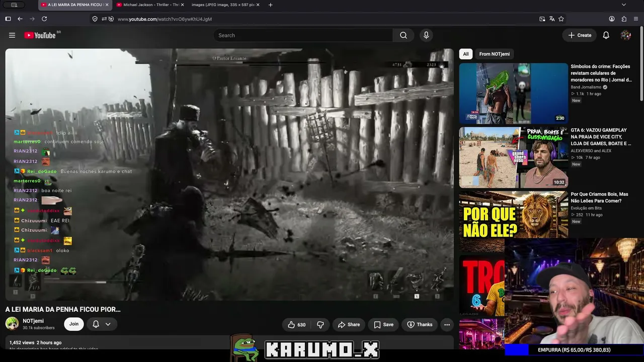
Task: Open the Firefox account icon
Action: click(612, 19)
